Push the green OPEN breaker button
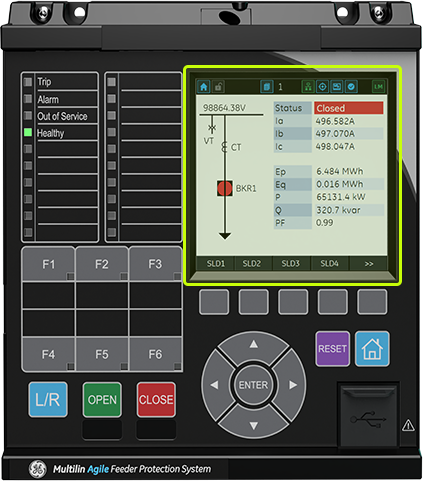 (102, 399)
